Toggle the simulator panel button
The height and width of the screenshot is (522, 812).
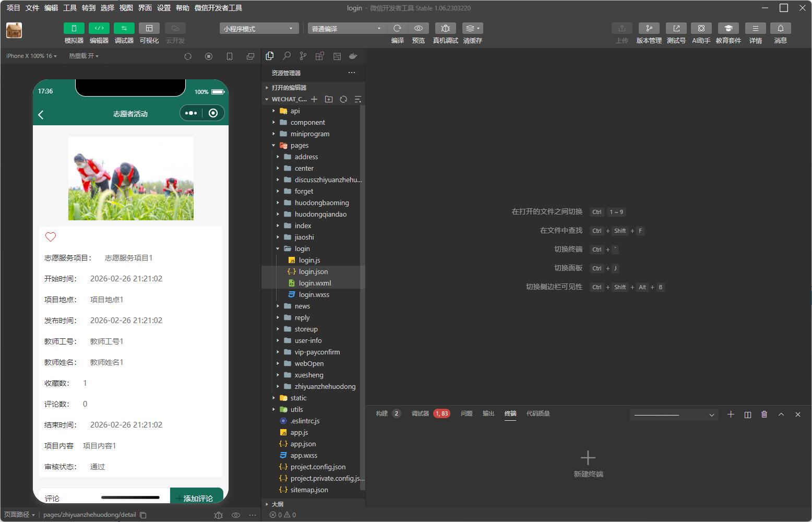74,28
